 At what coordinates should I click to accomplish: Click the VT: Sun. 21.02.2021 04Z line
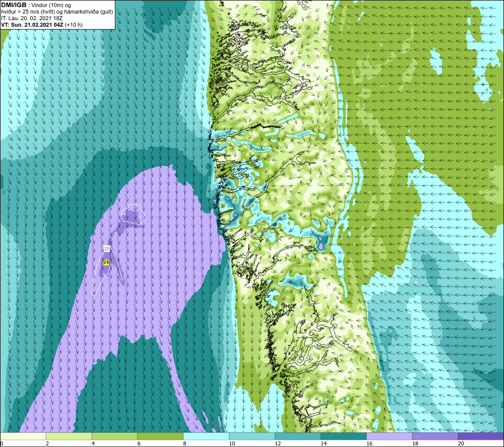(x=42, y=25)
